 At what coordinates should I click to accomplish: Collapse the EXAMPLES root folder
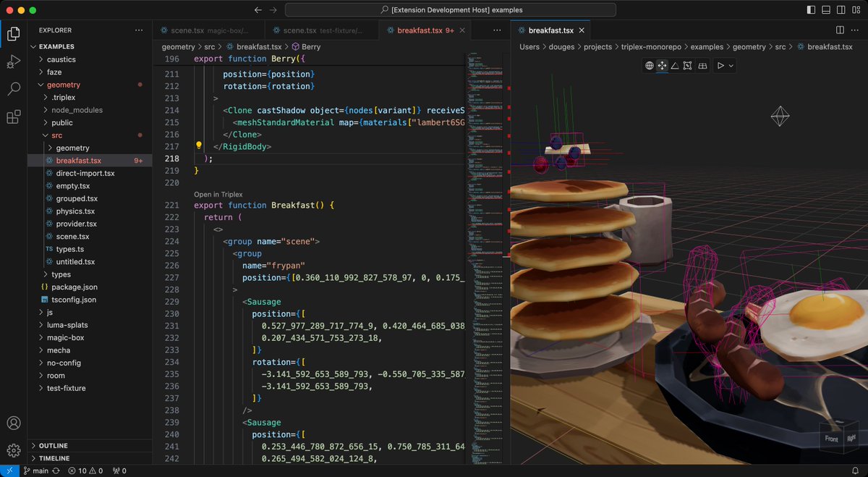coord(90,46)
